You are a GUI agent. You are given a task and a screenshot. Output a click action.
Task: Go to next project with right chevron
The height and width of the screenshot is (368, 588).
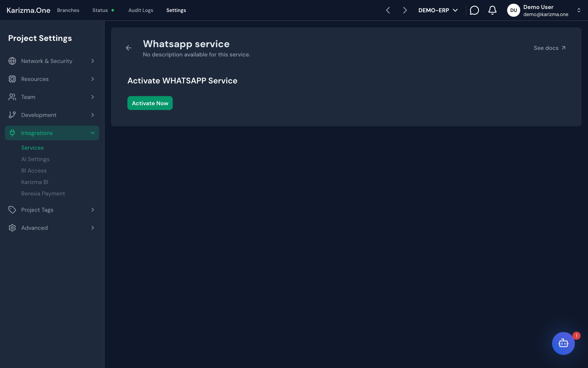[405, 10]
